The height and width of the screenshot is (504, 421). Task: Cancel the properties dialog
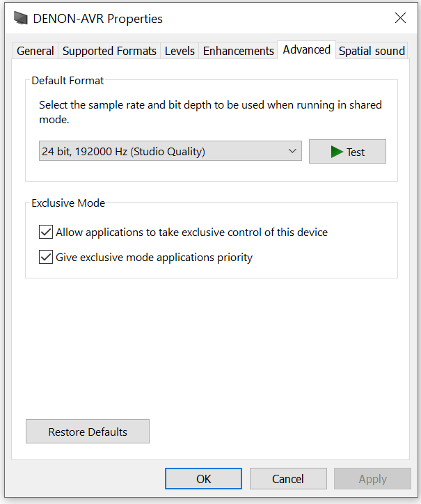click(x=288, y=479)
